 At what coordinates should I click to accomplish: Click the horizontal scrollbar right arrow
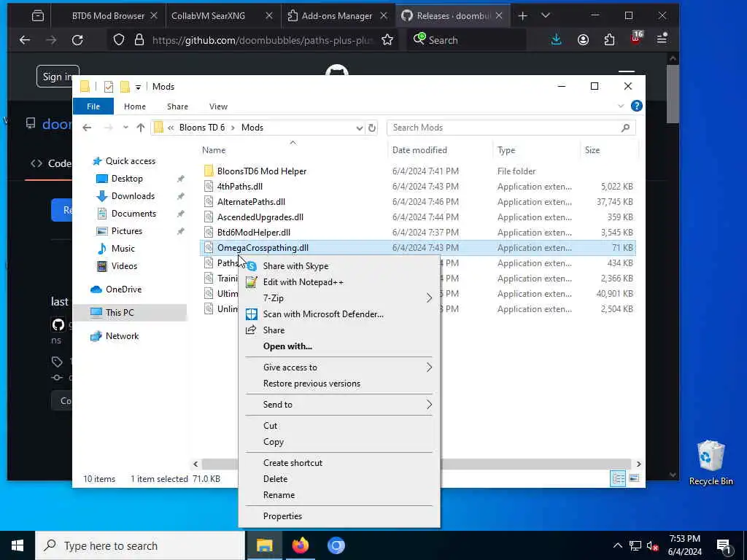point(638,464)
